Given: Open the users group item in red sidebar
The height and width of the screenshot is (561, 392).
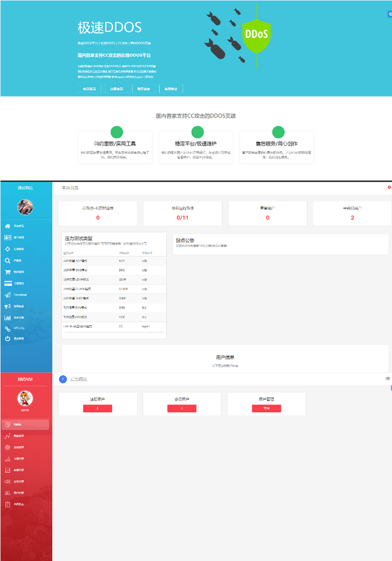Looking at the screenshot, I should (x=7, y=493).
